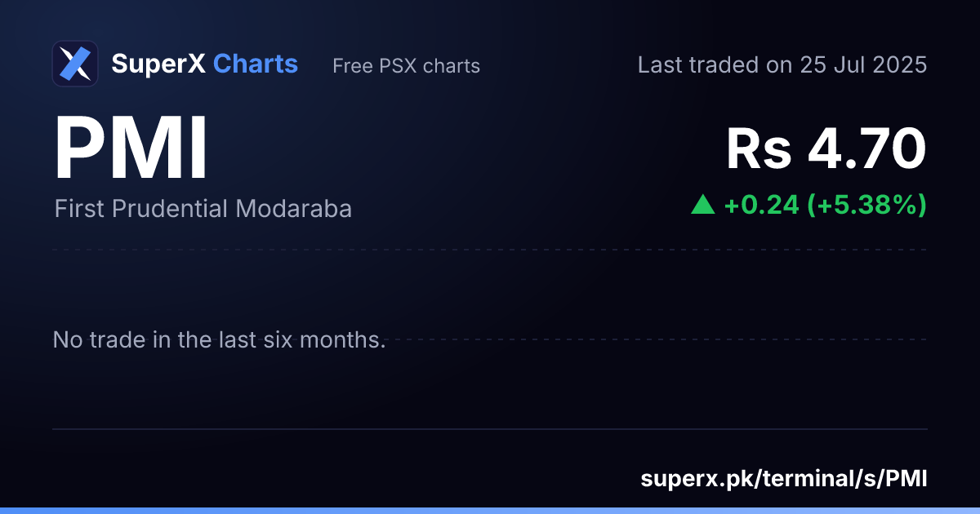Click "No trade in the last six months" message
This screenshot has height=514, width=980.
point(219,339)
